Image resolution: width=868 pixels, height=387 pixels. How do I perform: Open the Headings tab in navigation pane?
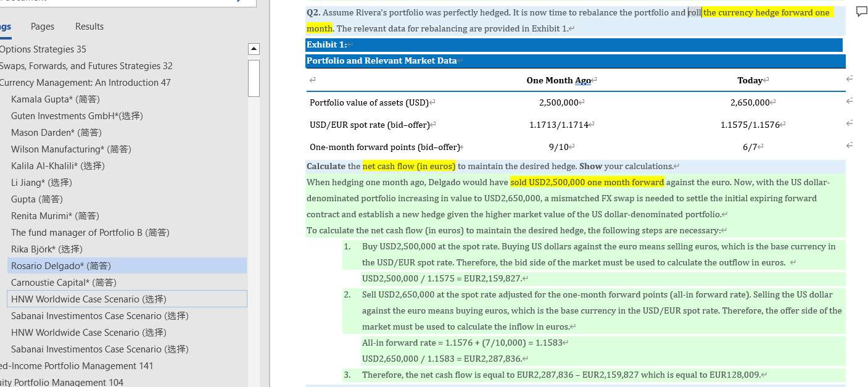click(5, 27)
